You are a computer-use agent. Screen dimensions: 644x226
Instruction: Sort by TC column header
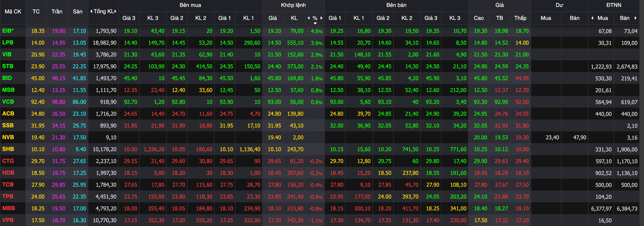click(36, 11)
